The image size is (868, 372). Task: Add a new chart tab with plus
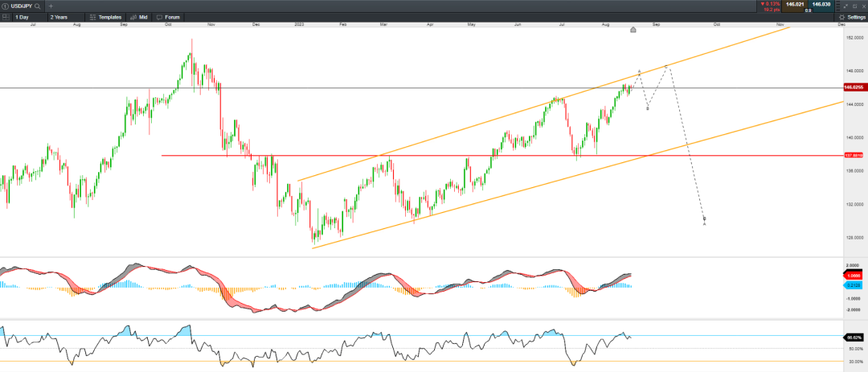point(51,6)
